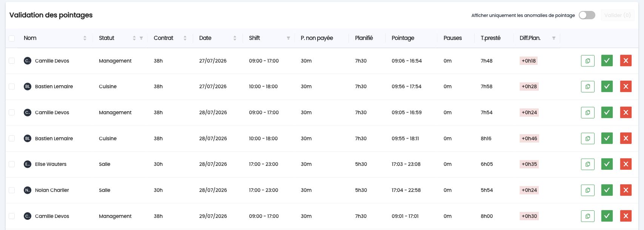
Task: Select the checkbox for Bastien Lemaire on 27/07/2026
Action: [x=12, y=86]
